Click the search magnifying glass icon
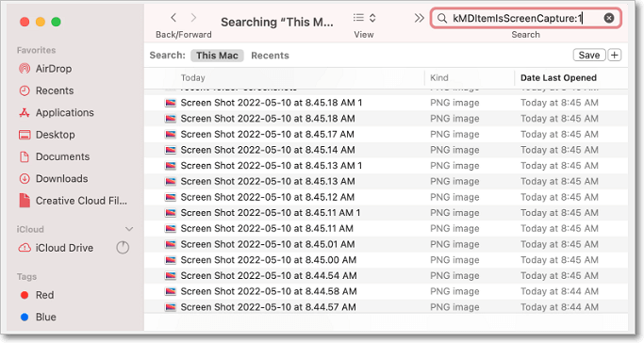This screenshot has width=644, height=343. coord(441,19)
